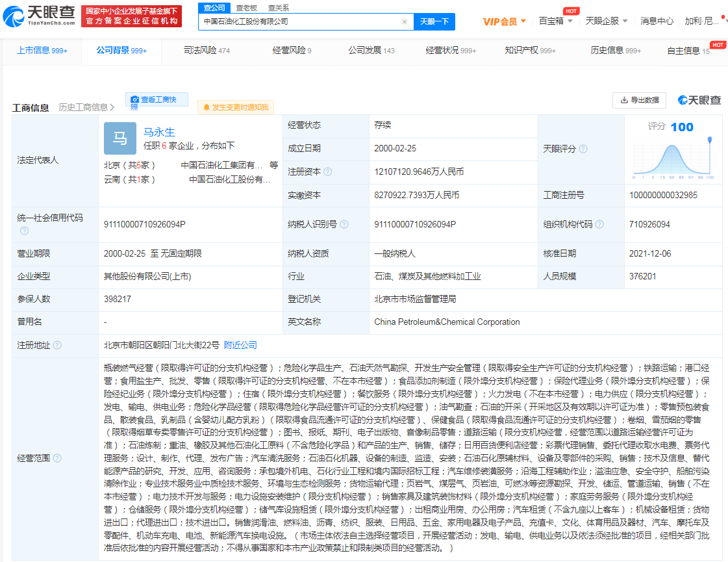Click the insured count 398217
Image resolution: width=728 pixels, height=562 pixels.
click(x=118, y=299)
